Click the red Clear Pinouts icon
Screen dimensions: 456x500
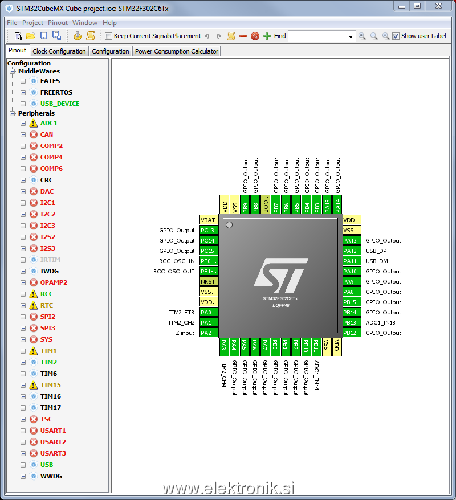(x=255, y=36)
